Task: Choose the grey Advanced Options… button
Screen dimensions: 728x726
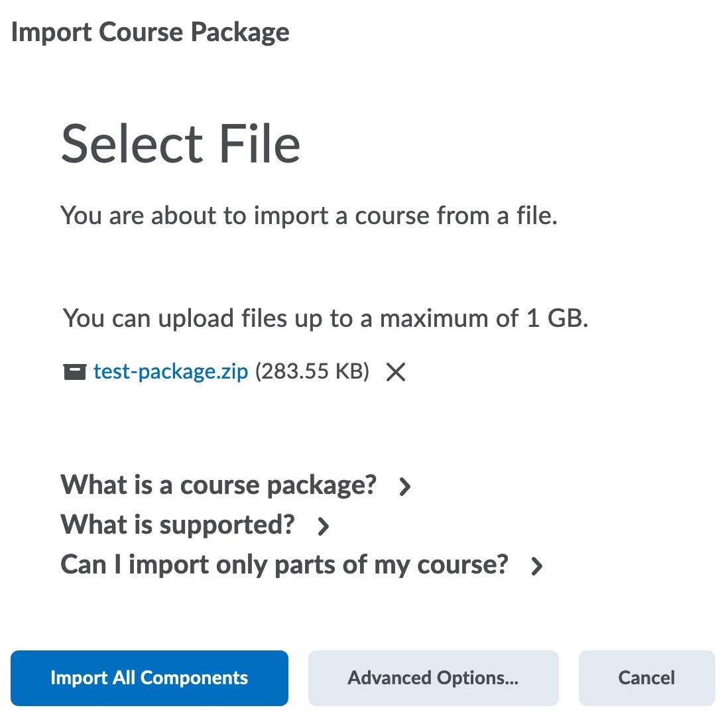Action: point(433,678)
